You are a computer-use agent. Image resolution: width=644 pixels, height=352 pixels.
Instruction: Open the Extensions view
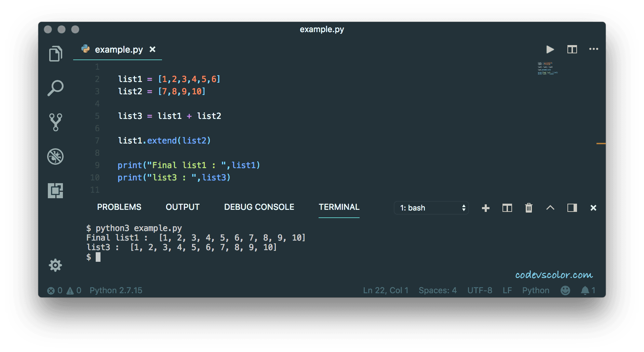pyautogui.click(x=55, y=191)
